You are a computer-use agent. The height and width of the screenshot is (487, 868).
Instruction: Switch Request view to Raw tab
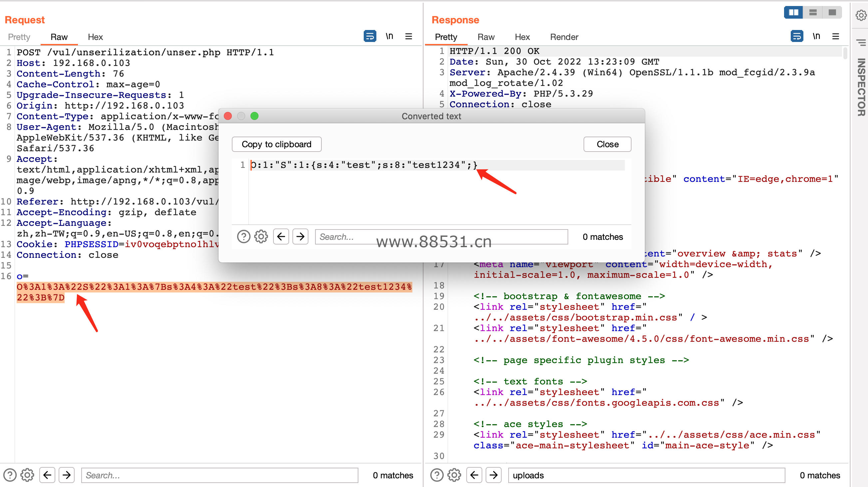pyautogui.click(x=59, y=37)
